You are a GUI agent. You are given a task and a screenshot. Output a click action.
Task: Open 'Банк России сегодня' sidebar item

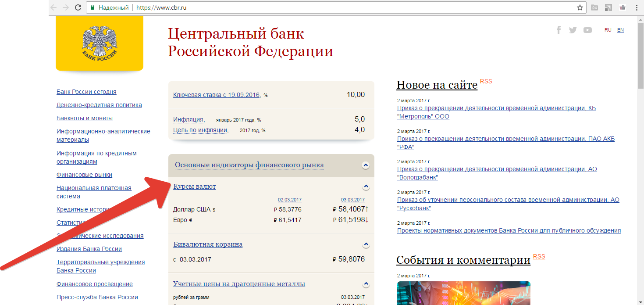pyautogui.click(x=86, y=92)
